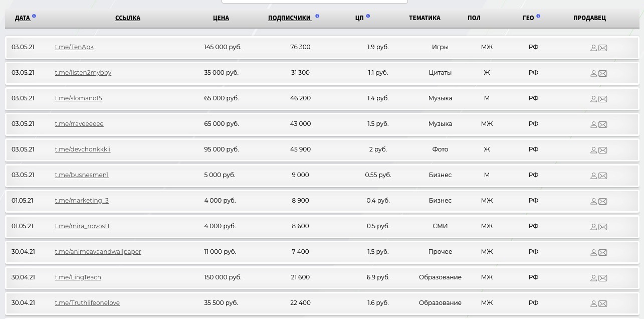Open the t.me/Truthlifeonelove link
644x319 pixels.
(87, 303)
